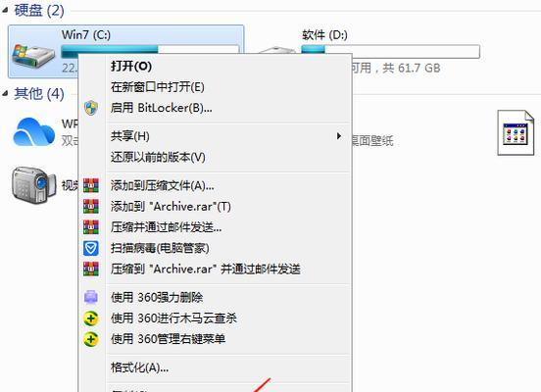Click the 软件 (D:) capacity bar

click(x=390, y=51)
